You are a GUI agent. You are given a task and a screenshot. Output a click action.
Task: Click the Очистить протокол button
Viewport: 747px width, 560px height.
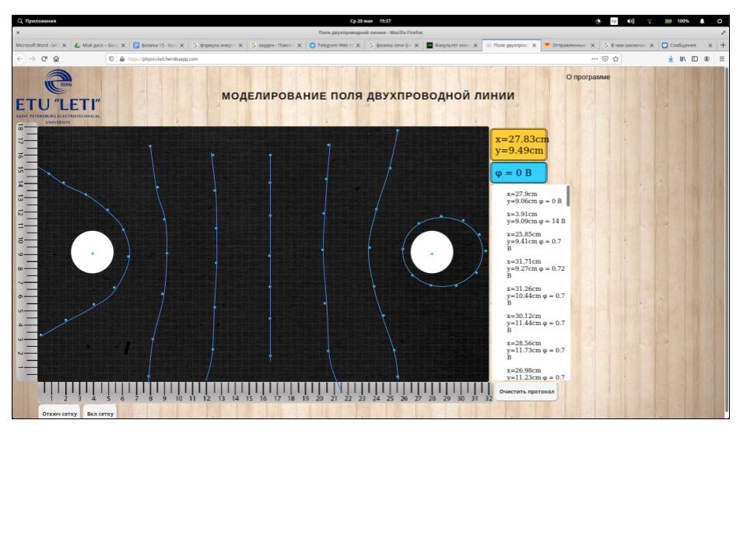527,391
